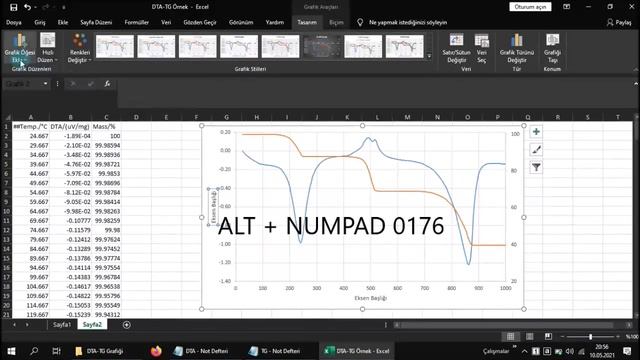Expand the formula bar
Viewport: 640px width, 360px height.
coord(636,84)
